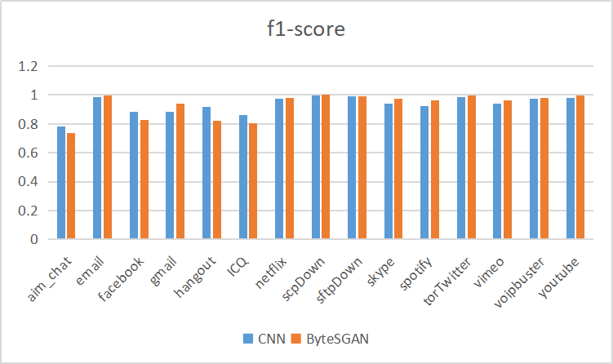Click the torTwitter category label

point(447,281)
